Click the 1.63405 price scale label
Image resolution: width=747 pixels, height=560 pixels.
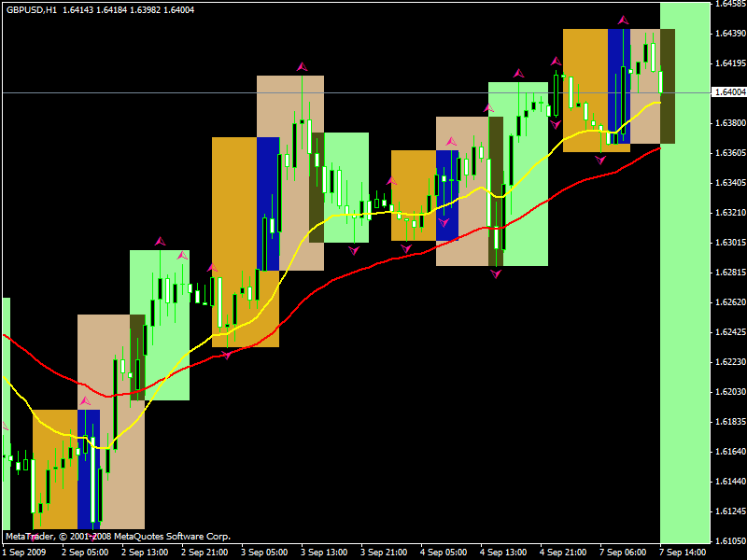pos(730,183)
